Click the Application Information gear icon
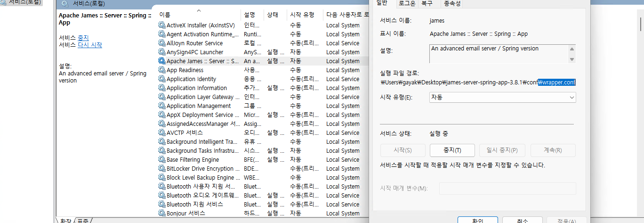This screenshot has width=644, height=223. click(x=162, y=88)
